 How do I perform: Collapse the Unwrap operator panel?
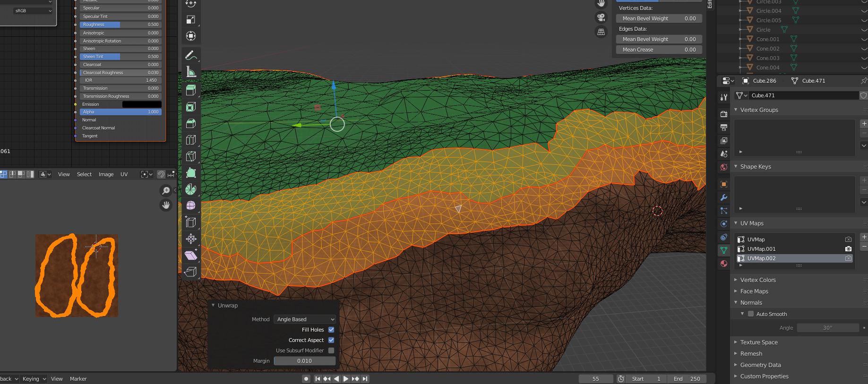point(213,306)
